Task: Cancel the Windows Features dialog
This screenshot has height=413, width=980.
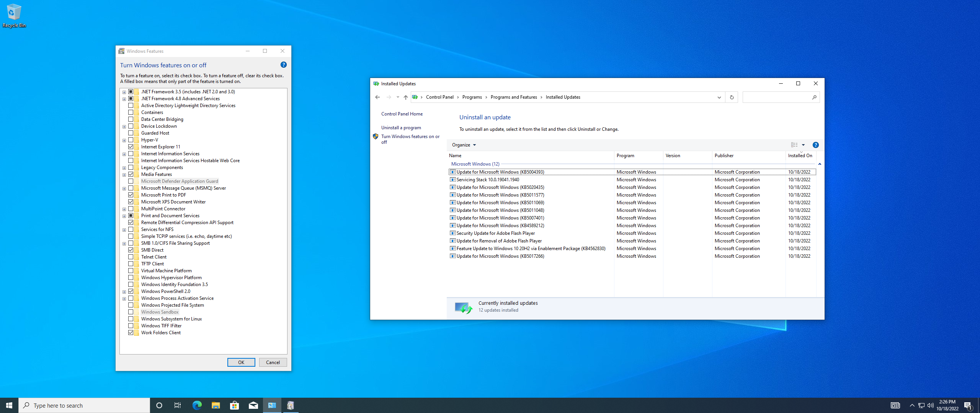Action: click(x=273, y=363)
